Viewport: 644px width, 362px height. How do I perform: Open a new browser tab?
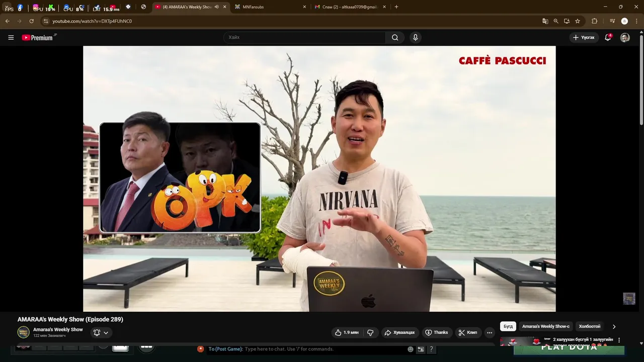396,7
